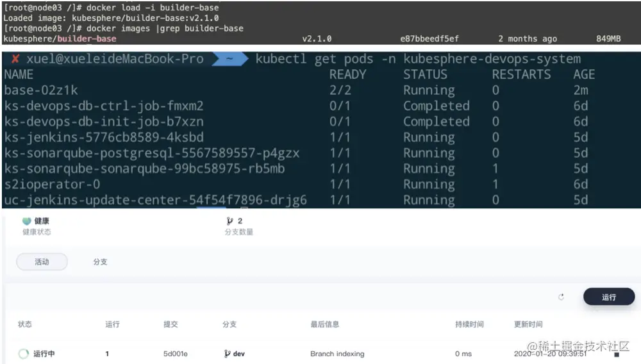Image resolution: width=641 pixels, height=364 pixels.
Task: Click the RESTARTS header in kubectl output
Action: [x=521, y=74]
